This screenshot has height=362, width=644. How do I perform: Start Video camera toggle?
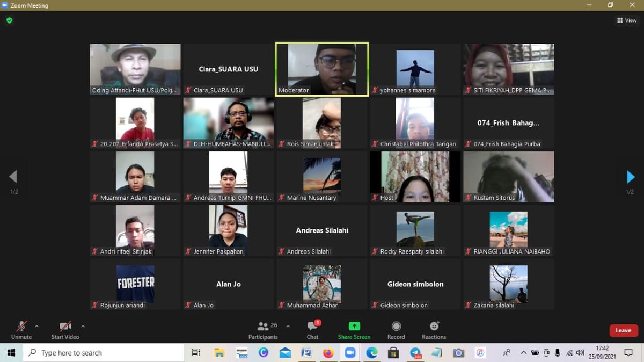pos(65,330)
